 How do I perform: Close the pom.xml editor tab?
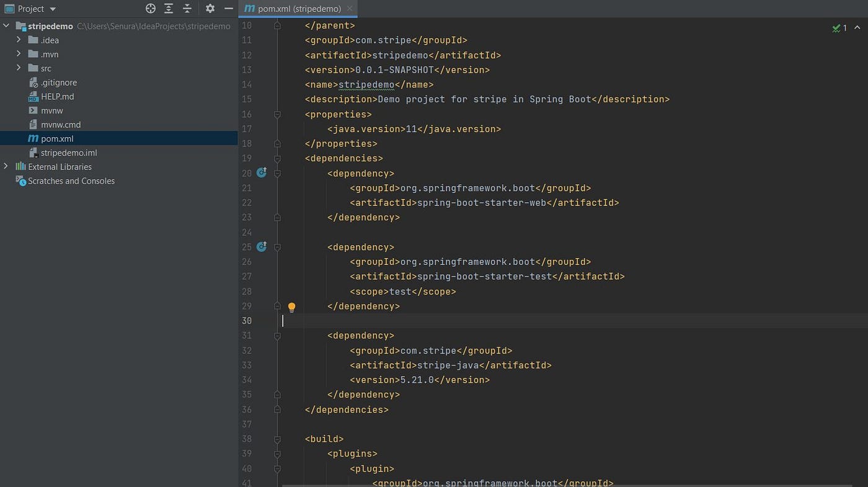pos(350,9)
